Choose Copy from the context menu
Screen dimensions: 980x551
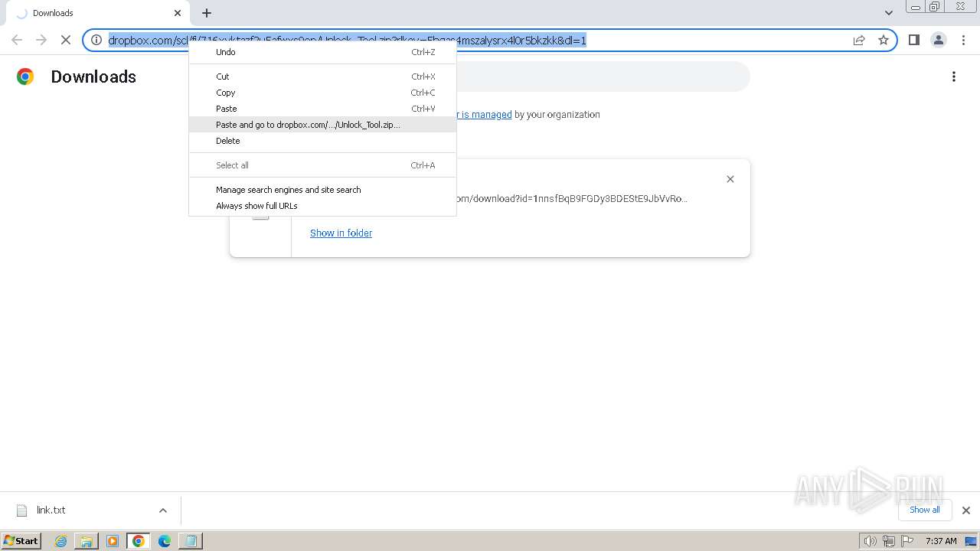[x=322, y=93]
